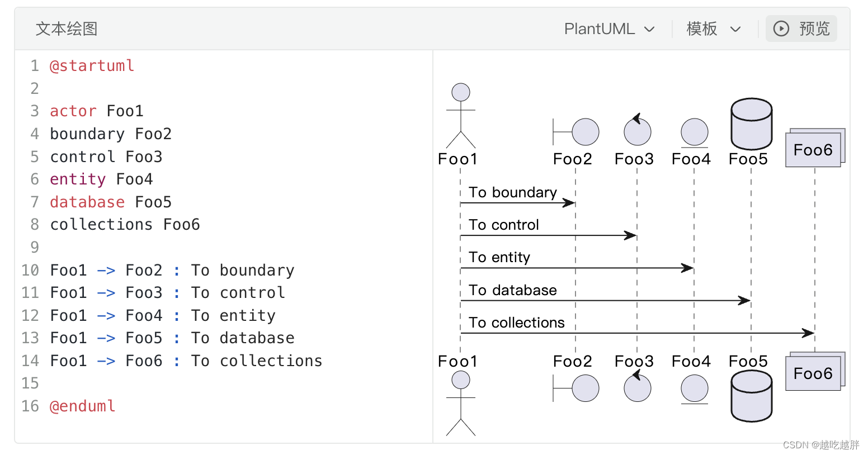Click the Foo3 control circle icon at top
The width and height of the screenshot is (868, 455).
coord(637,131)
